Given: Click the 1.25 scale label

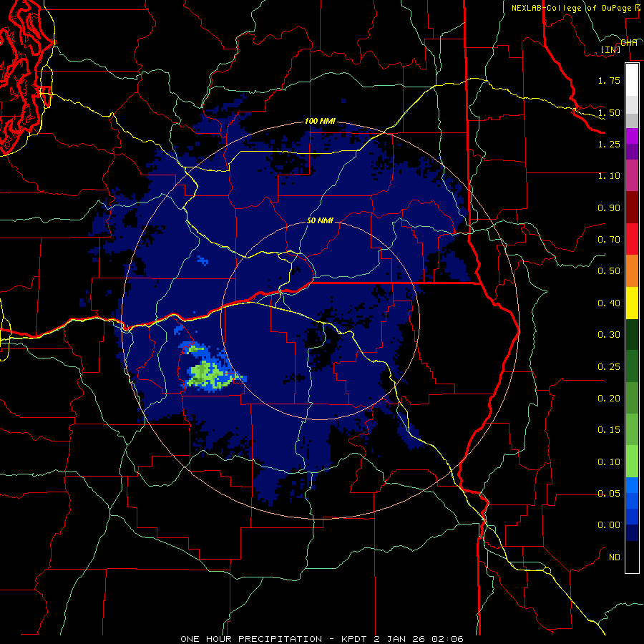Looking at the screenshot, I should tap(609, 144).
